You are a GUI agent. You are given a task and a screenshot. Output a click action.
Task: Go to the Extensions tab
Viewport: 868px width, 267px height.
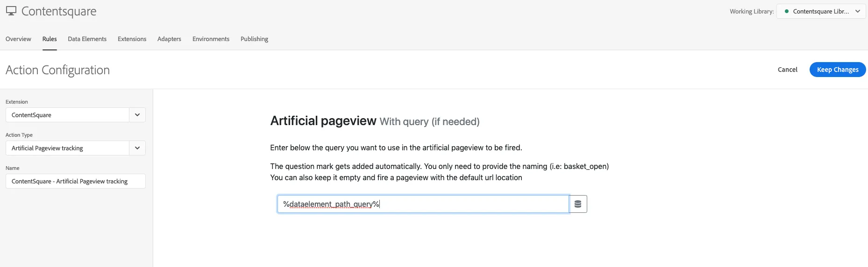[x=132, y=39]
